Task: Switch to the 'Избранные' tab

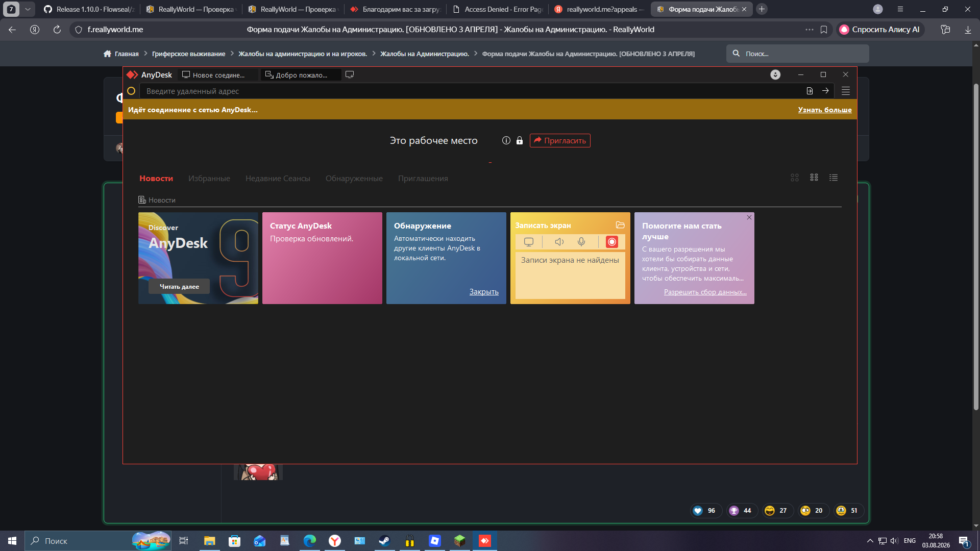Action: tap(209, 179)
